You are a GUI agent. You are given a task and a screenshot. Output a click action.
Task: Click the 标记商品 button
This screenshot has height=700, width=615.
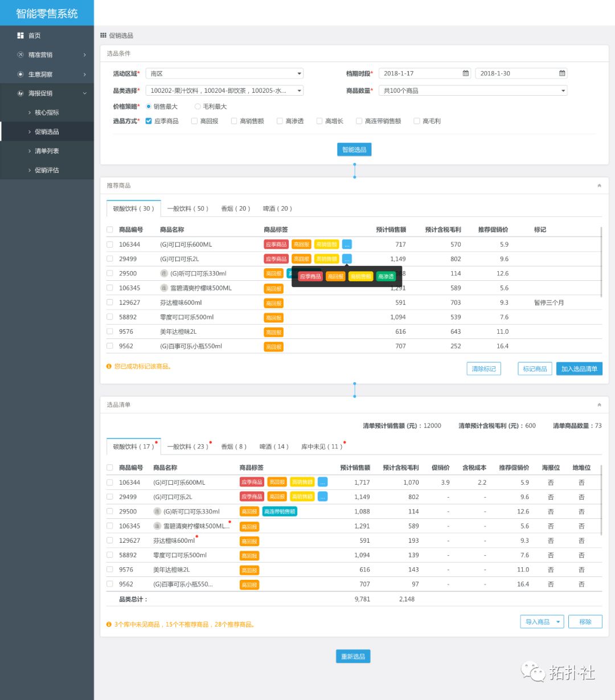pyautogui.click(x=535, y=369)
